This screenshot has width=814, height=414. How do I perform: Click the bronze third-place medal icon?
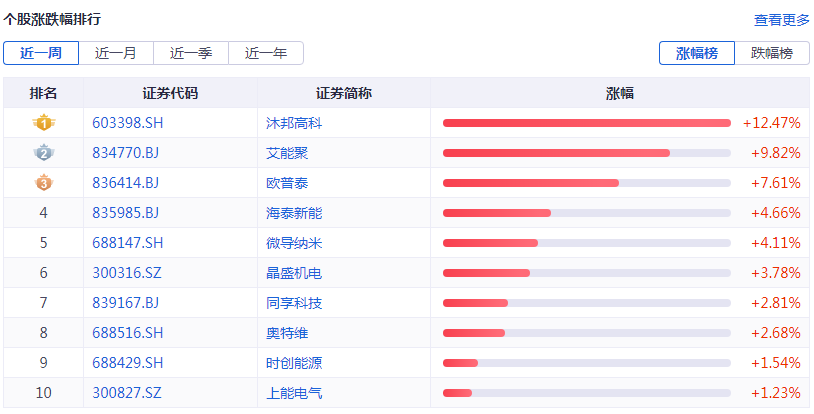(43, 183)
